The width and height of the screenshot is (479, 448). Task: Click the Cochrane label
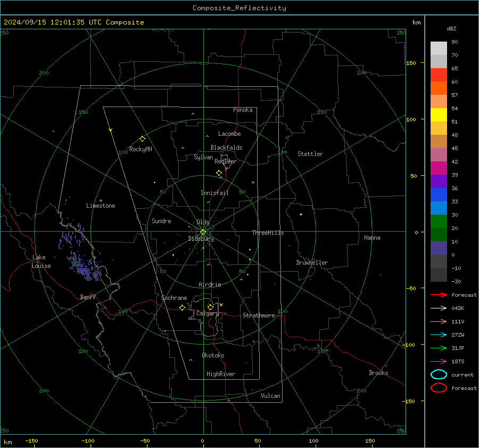[174, 298]
